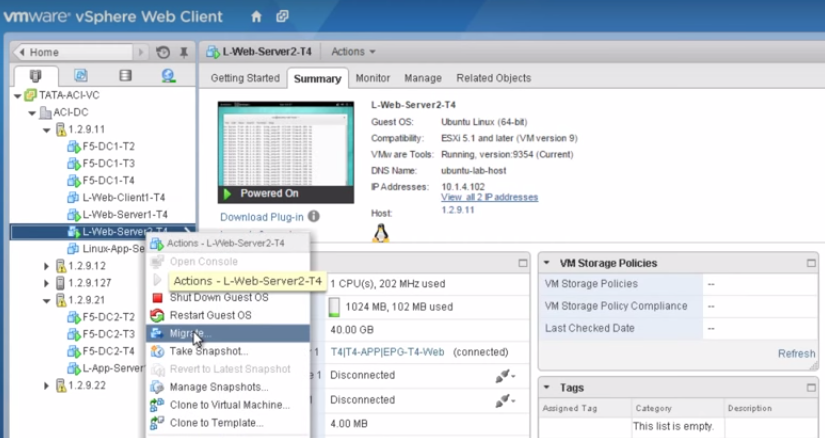Collapse the Tags section arrow
The height and width of the screenshot is (438, 825).
[547, 387]
